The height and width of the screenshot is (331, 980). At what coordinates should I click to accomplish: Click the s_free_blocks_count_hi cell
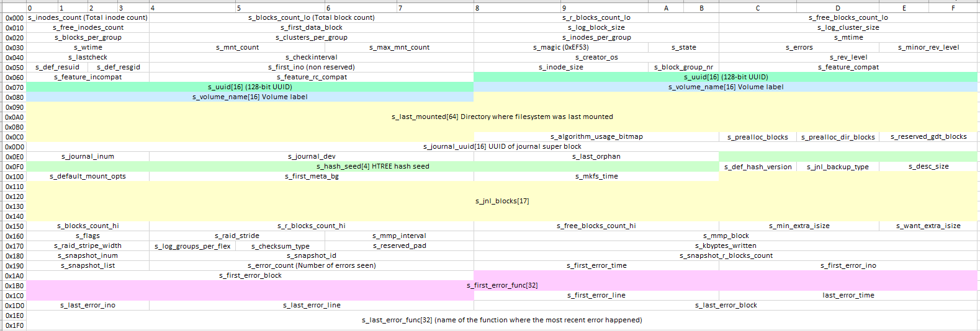coord(596,226)
